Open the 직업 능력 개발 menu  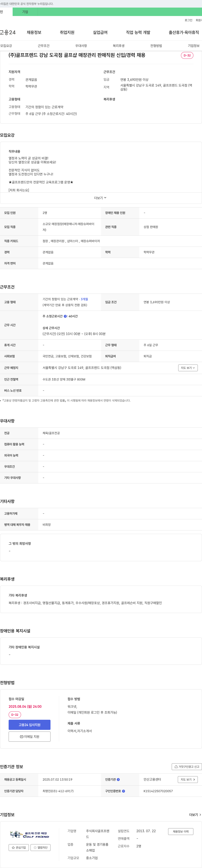(138, 32)
